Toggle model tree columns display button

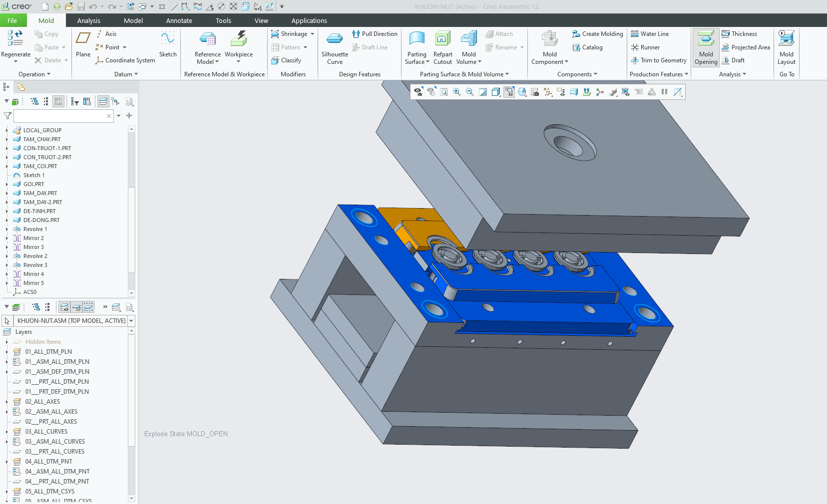click(x=58, y=102)
